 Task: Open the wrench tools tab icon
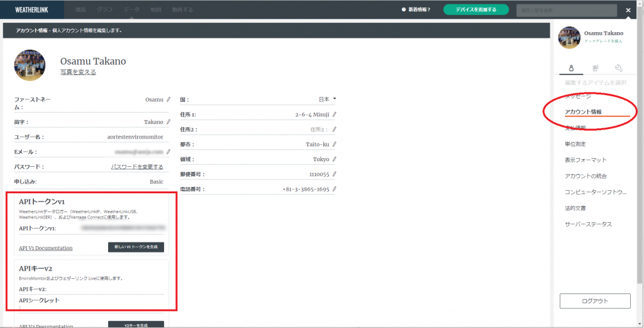tap(619, 68)
